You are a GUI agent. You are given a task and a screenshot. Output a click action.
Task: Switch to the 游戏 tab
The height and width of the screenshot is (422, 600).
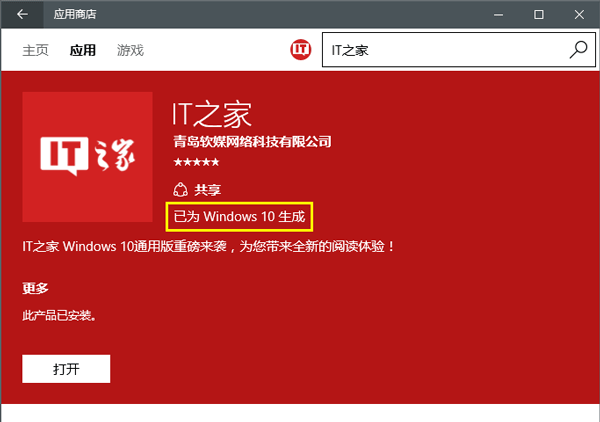[130, 50]
